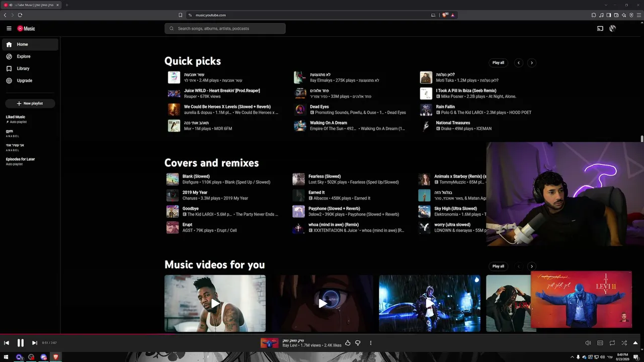Click the Erupt track thumbnail
This screenshot has height=362, width=644.
173,227
